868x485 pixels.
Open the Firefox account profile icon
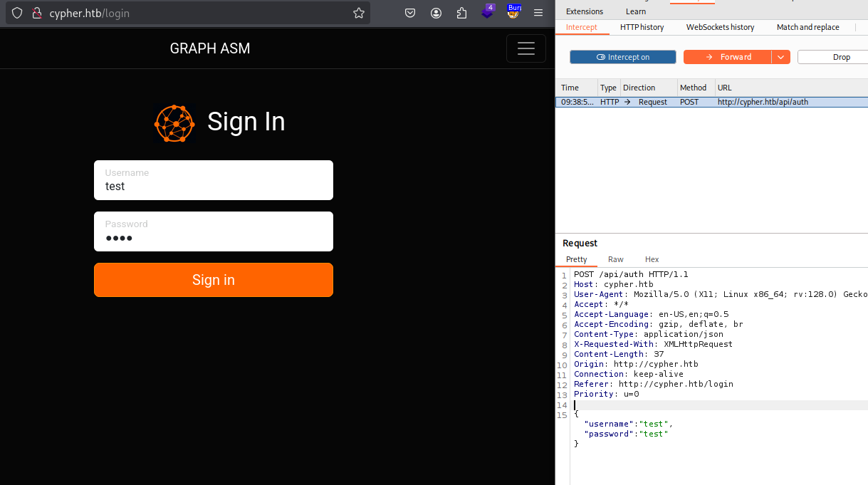coord(436,13)
